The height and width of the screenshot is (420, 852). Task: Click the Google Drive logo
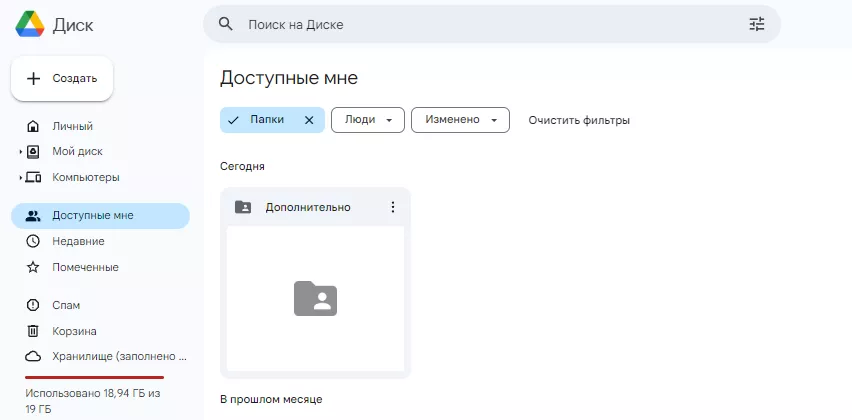click(30, 24)
